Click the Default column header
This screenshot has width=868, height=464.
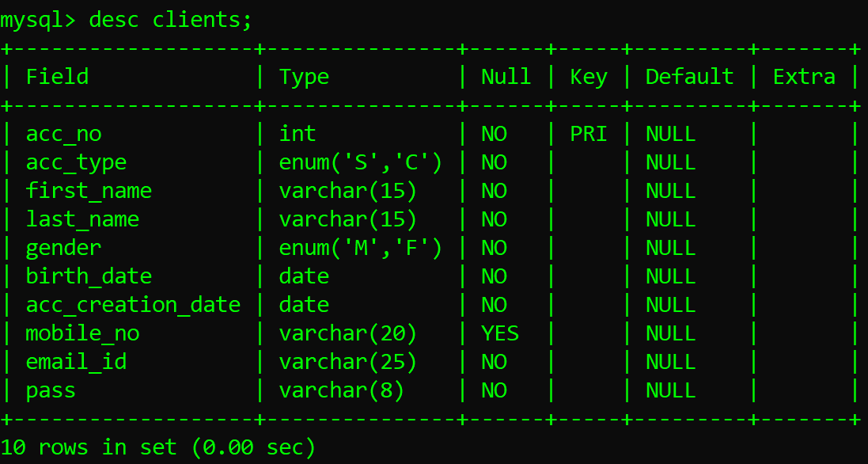[689, 77]
